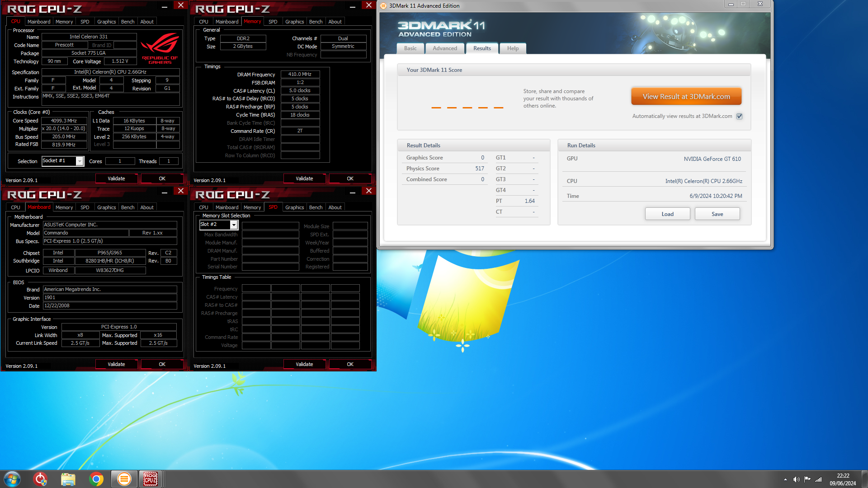Minimize the top-left CPU-Z CPU window
This screenshot has width=868, height=488.
pos(165,6)
